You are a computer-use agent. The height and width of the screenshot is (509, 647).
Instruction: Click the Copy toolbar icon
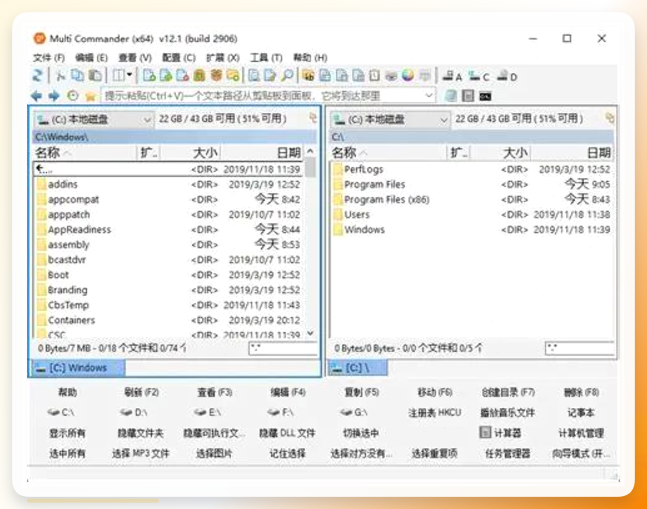pyautogui.click(x=77, y=75)
